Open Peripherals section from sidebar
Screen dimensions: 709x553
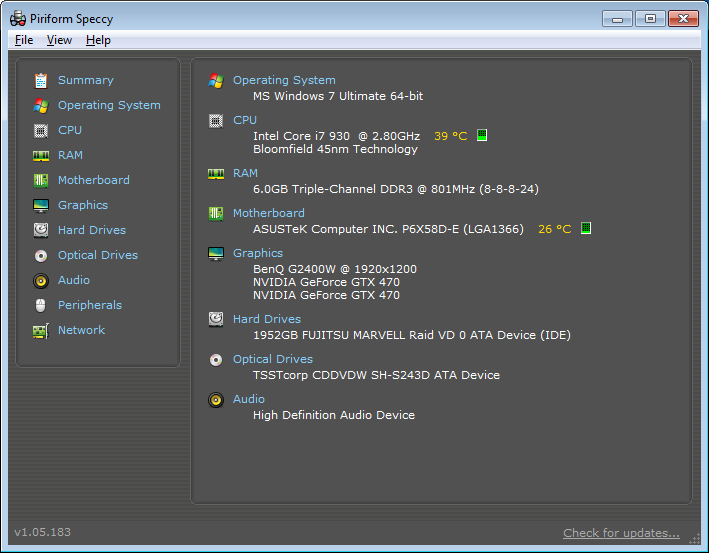point(90,305)
